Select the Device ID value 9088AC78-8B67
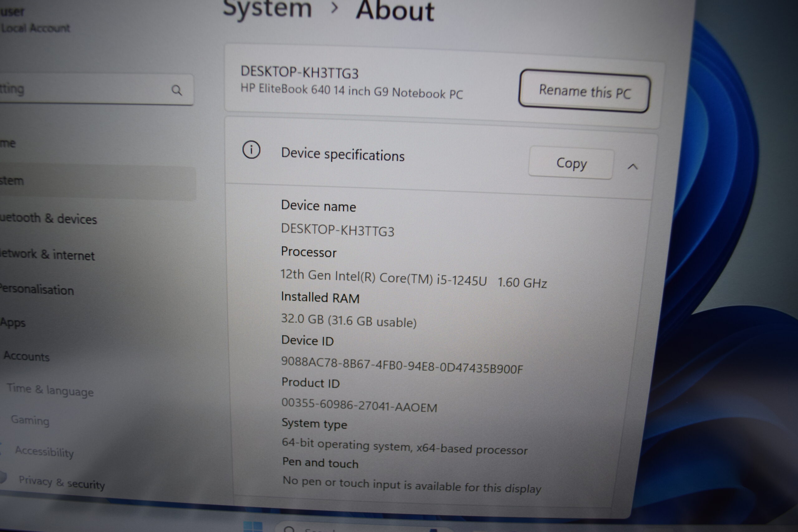Image resolution: width=798 pixels, height=532 pixels. 402,365
